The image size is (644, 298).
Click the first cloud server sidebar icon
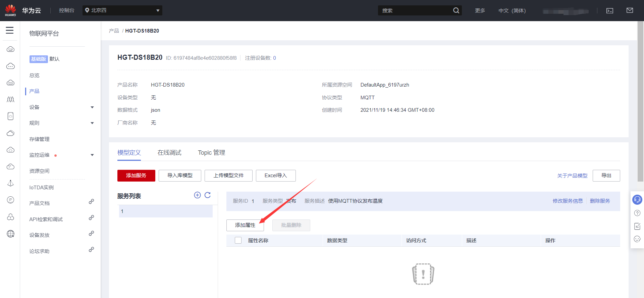[x=10, y=49]
